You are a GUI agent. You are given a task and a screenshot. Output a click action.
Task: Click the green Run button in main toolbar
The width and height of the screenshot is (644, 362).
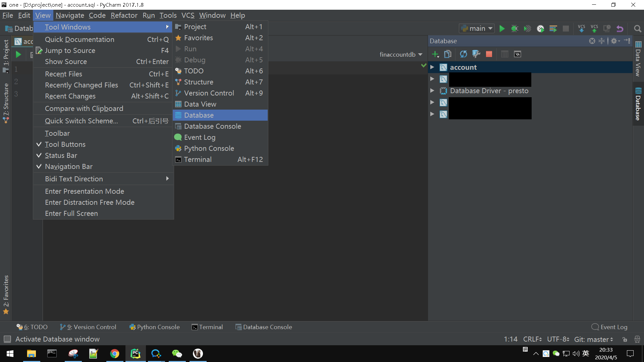pyautogui.click(x=502, y=28)
